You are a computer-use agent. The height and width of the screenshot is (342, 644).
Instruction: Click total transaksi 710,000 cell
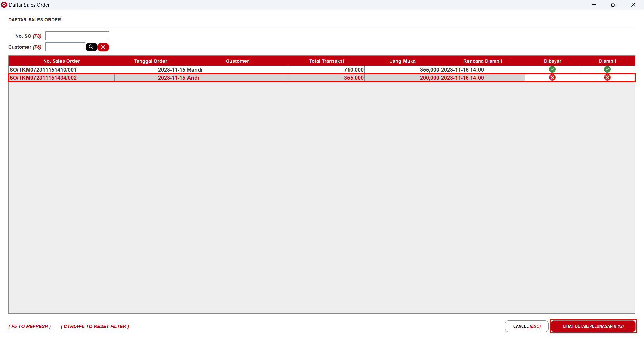tap(326, 70)
